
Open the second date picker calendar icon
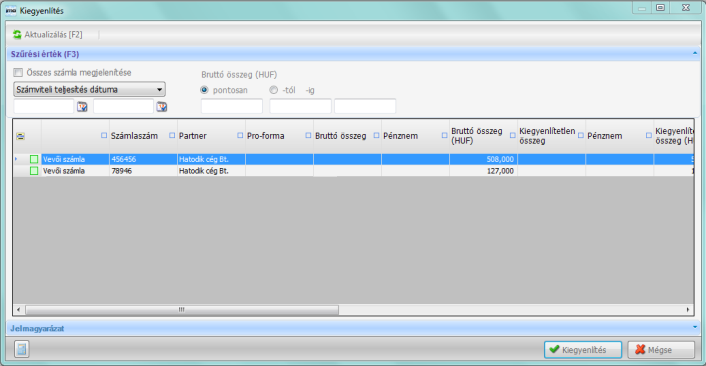[162, 107]
